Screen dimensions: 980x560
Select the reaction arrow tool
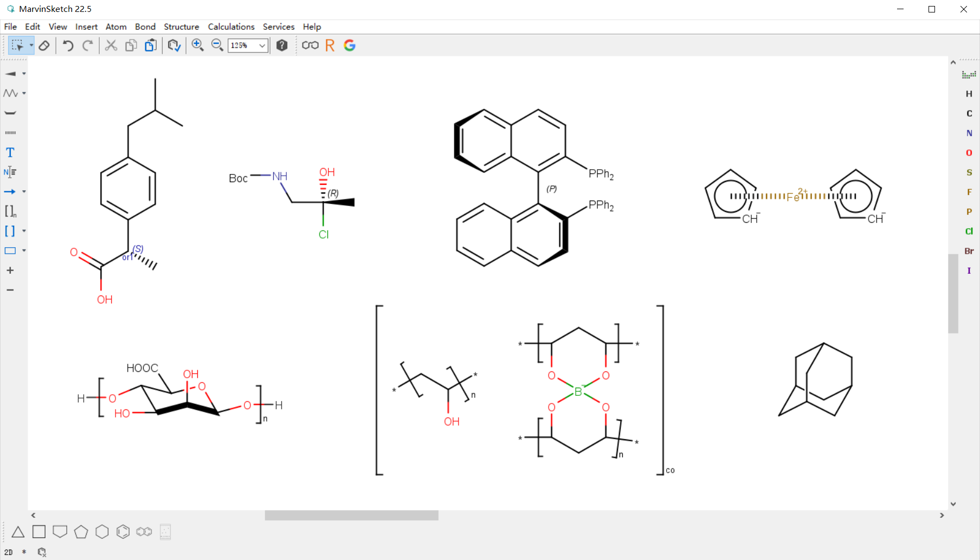[x=10, y=191]
